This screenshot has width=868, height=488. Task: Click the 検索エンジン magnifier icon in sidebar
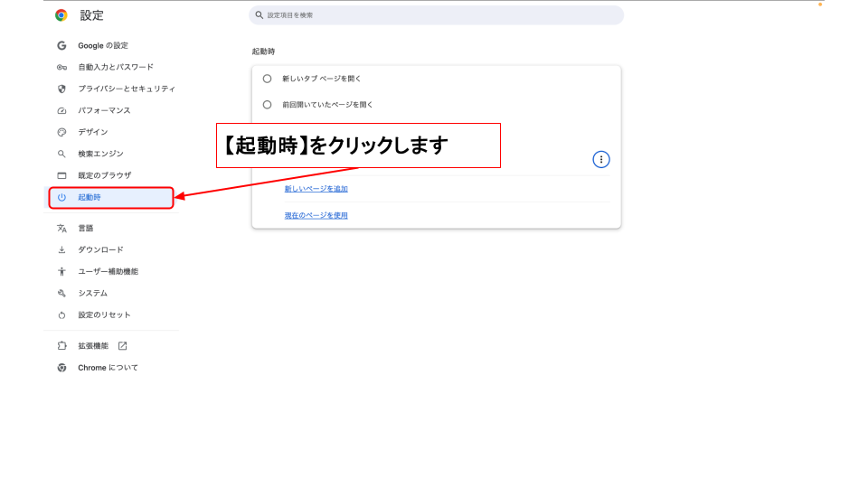tap(61, 154)
